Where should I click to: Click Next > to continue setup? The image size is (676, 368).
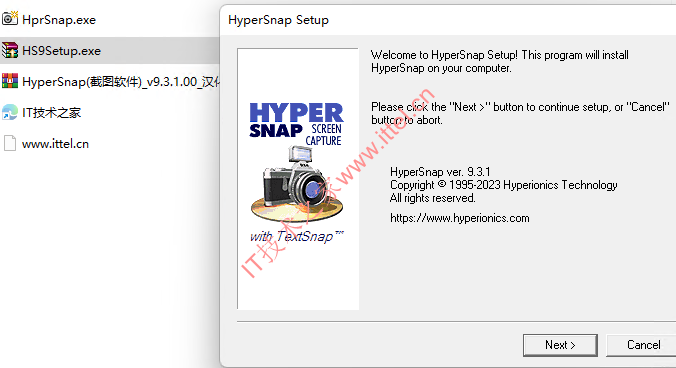click(x=560, y=345)
